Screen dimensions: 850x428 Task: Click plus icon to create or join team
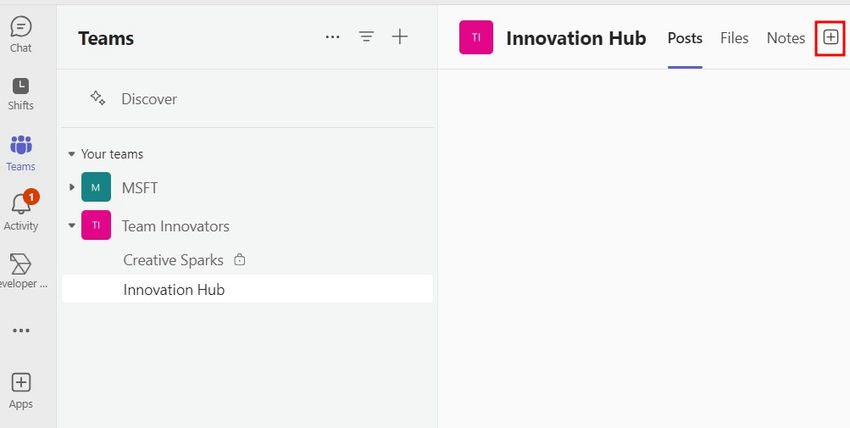pos(400,37)
